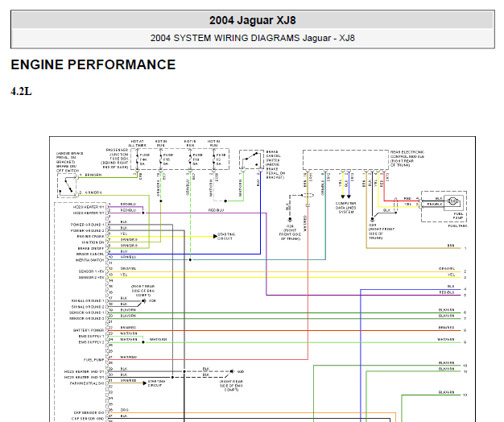Image resolution: width=504 pixels, height=422 pixels.
Task: Click the 'INERTIA SWITCH' pin label
Action: 90,260
